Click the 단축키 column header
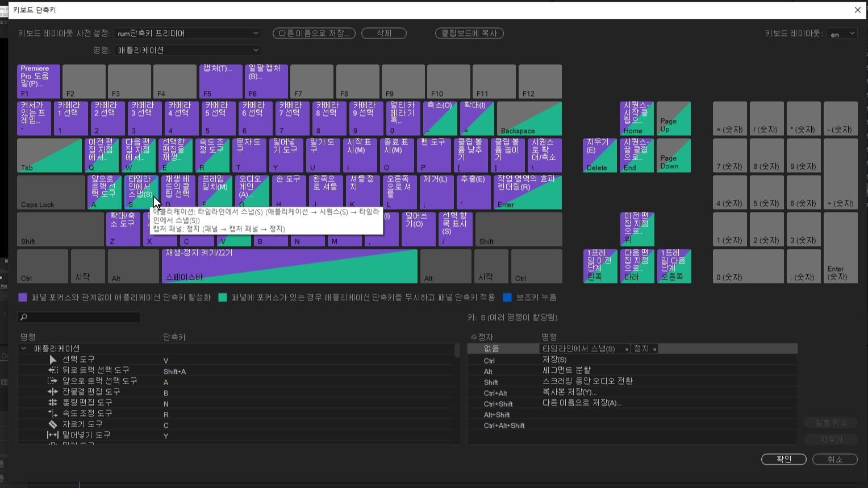This screenshot has width=868, height=488. (x=174, y=337)
